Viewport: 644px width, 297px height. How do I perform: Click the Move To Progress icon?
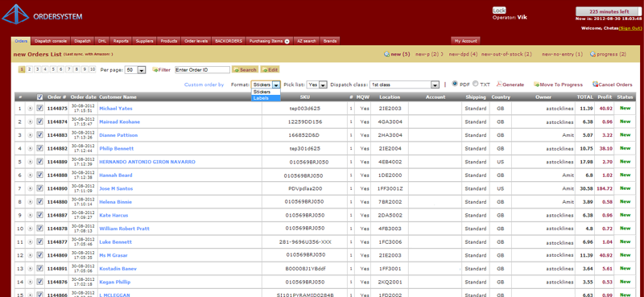(x=536, y=85)
